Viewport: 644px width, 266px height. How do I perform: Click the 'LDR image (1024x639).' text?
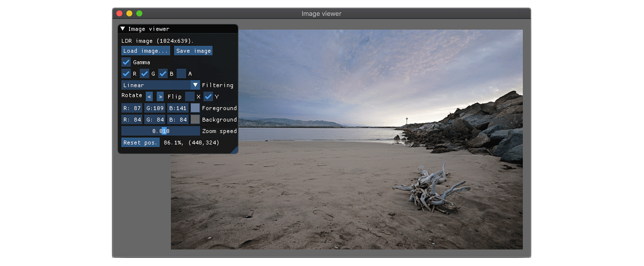click(157, 41)
